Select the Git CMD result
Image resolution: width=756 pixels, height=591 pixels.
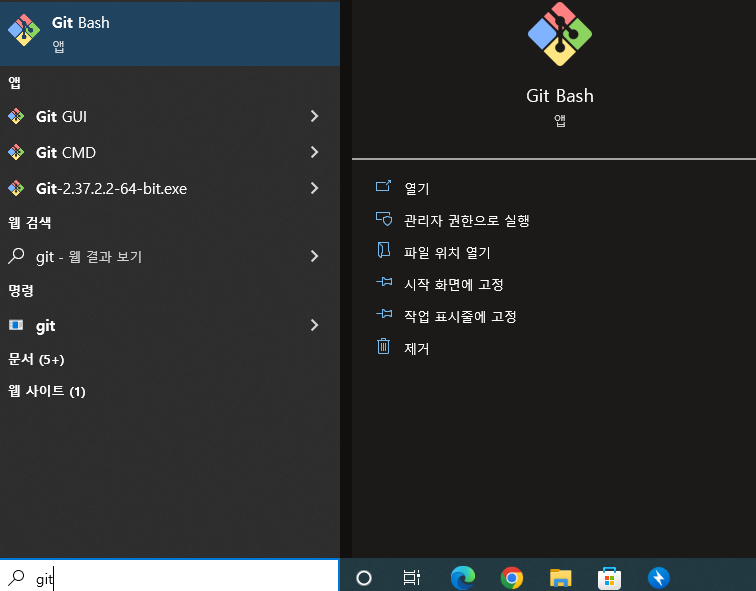170,152
